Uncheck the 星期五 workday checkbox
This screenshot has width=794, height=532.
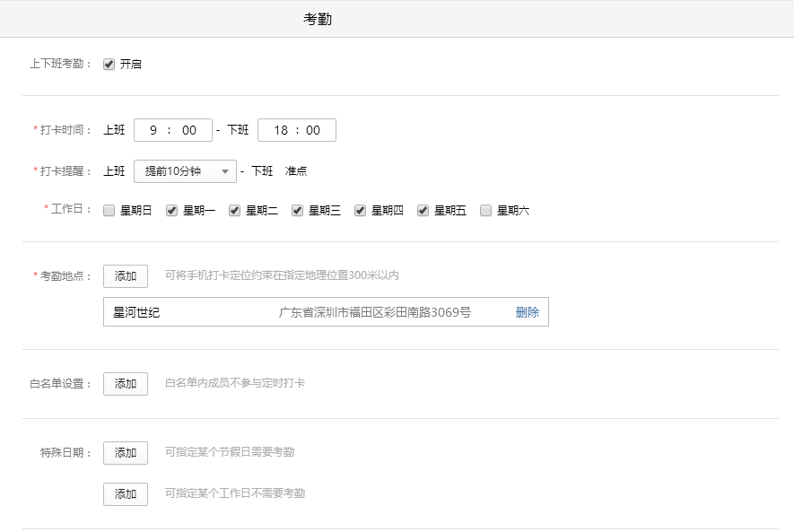point(423,211)
